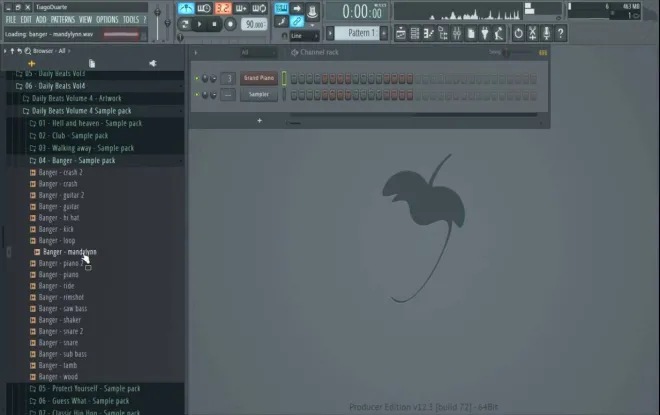This screenshot has height=415, width=660.
Task: Add a new pattern with plus button
Action: point(383,33)
